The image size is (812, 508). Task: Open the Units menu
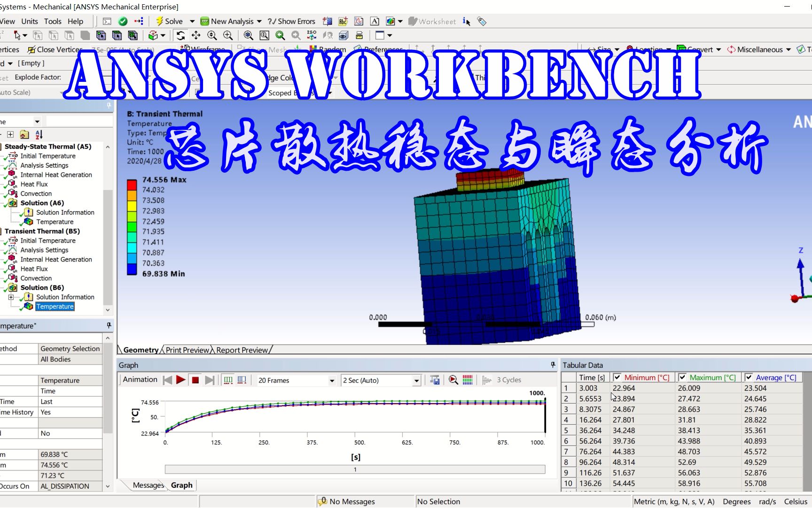coord(30,21)
